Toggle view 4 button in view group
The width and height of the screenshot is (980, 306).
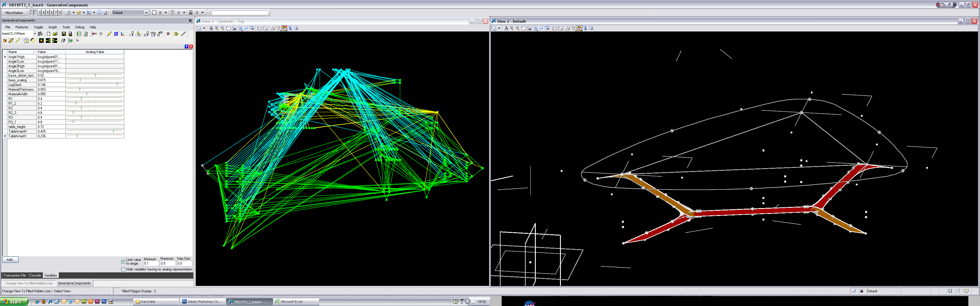coord(43,13)
